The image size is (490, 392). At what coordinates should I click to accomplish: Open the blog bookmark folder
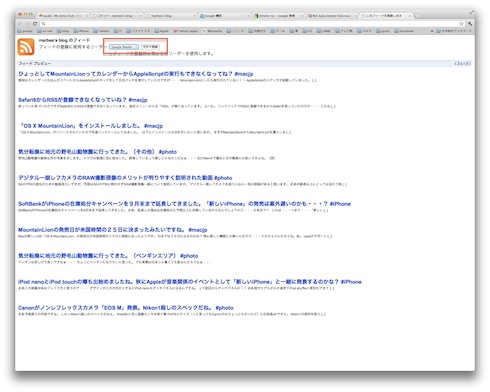63,31
